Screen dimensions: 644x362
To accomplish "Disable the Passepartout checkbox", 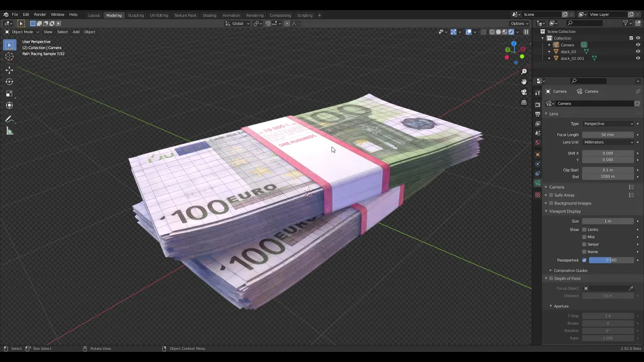I will [x=584, y=260].
